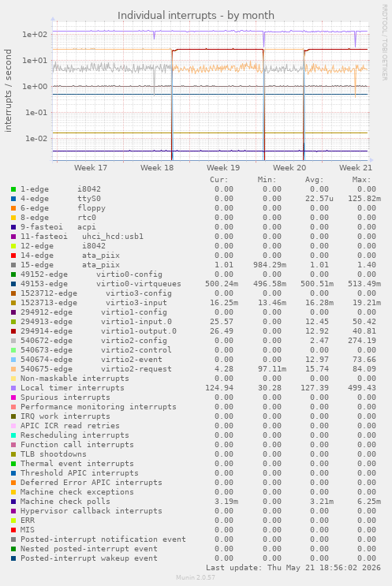Image resolution: width=392 pixels, height=586 pixels.
Task: Click the Machine check polls legend label
Action: [65, 502]
